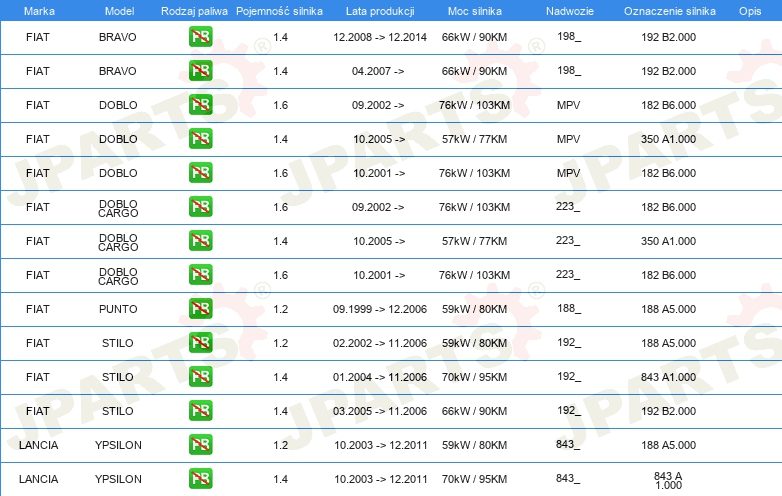Screen dimensions: 782x496
Task: Click the Model column header
Action: point(119,11)
